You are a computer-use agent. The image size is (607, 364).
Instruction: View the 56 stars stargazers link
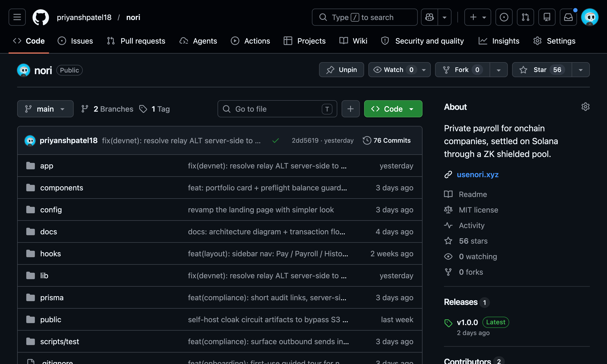tap(466, 241)
